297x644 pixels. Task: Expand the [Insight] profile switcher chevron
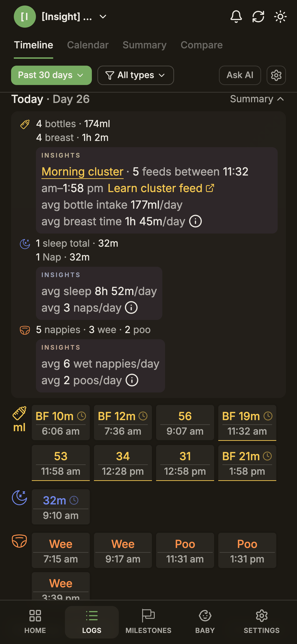103,17
